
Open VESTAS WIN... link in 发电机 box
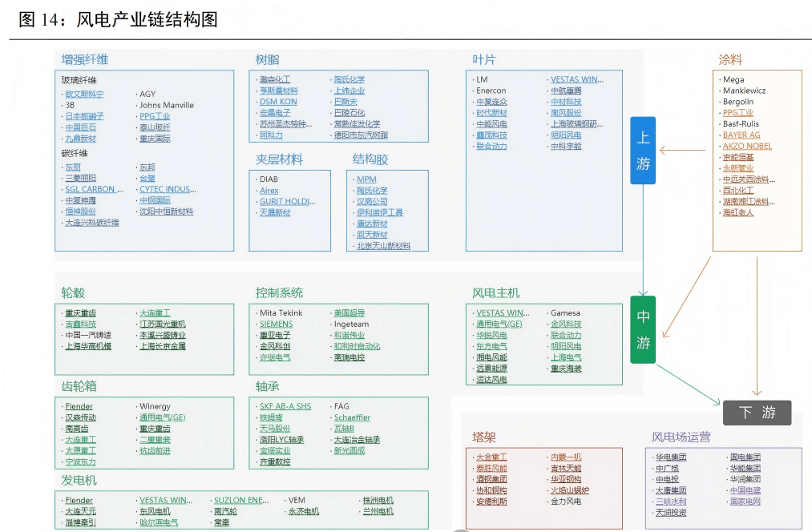[x=166, y=500]
